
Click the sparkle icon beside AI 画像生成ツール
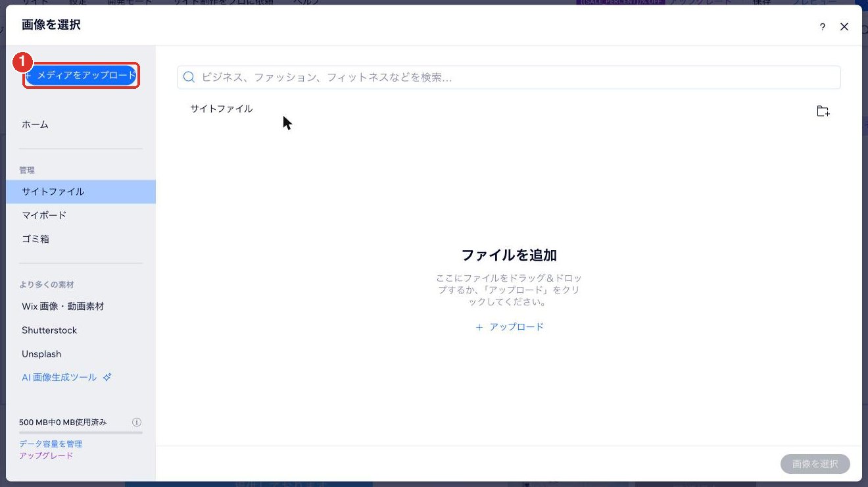(x=107, y=377)
